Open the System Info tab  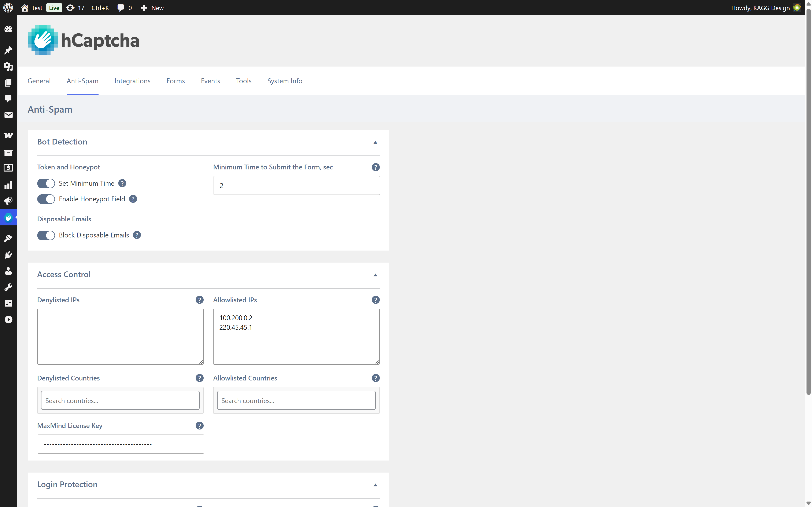285,81
